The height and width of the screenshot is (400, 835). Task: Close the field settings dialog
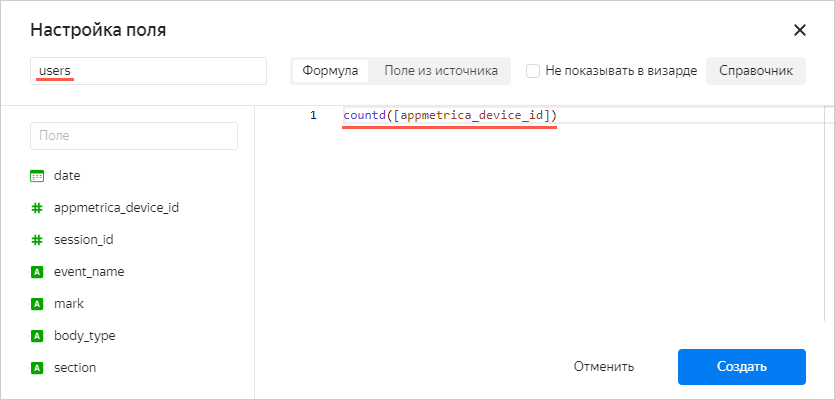click(799, 30)
